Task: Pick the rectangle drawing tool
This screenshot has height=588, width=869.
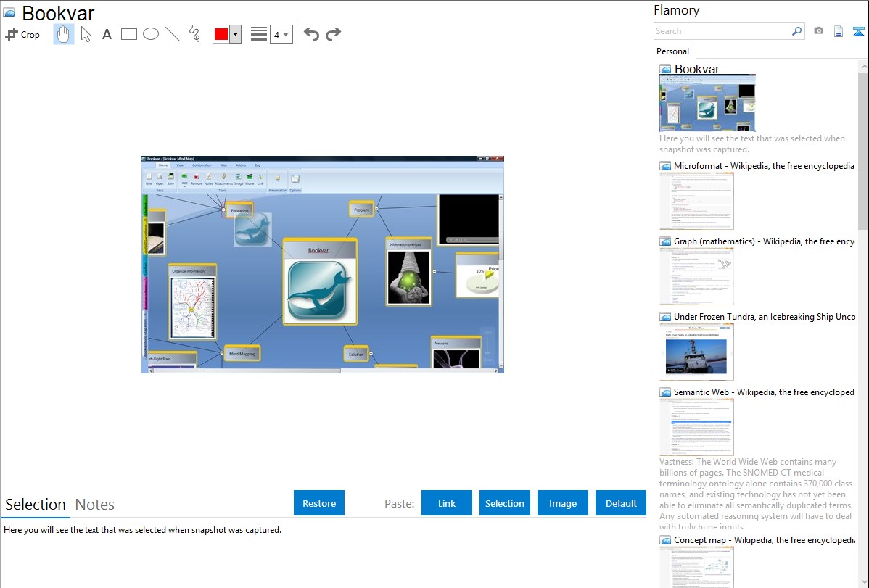Action: [x=128, y=34]
